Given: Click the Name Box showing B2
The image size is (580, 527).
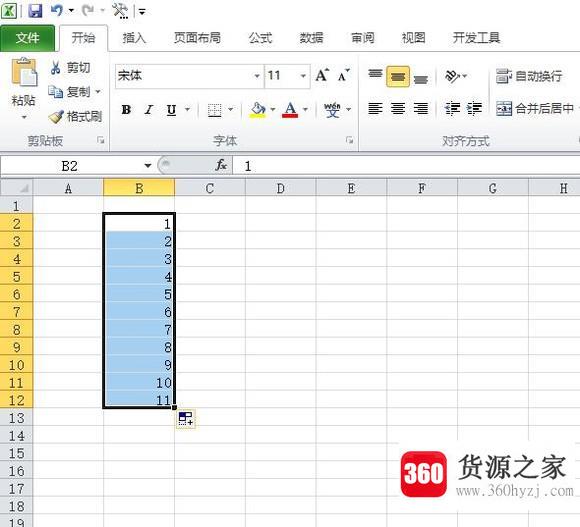Looking at the screenshot, I should click(70, 166).
